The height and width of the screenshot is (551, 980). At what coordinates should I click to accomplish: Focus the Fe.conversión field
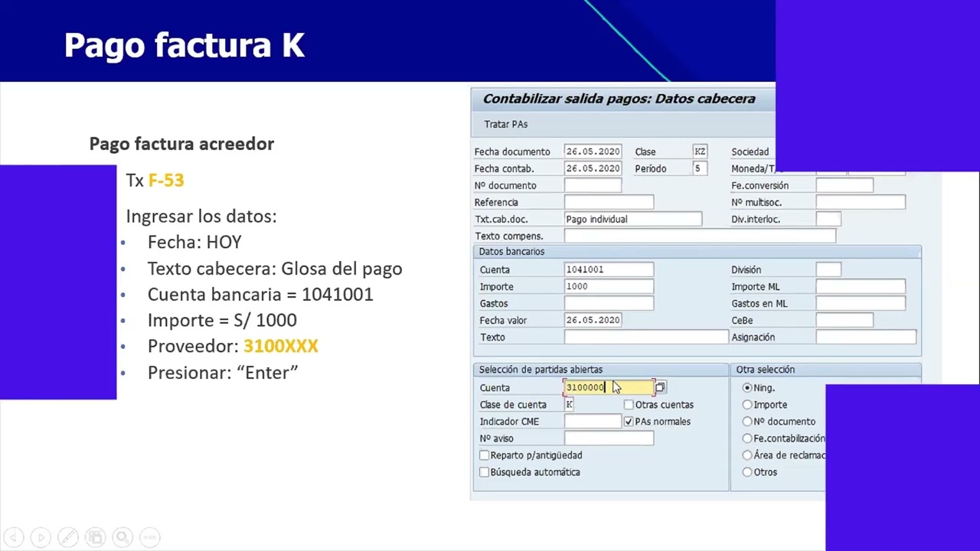[844, 185]
